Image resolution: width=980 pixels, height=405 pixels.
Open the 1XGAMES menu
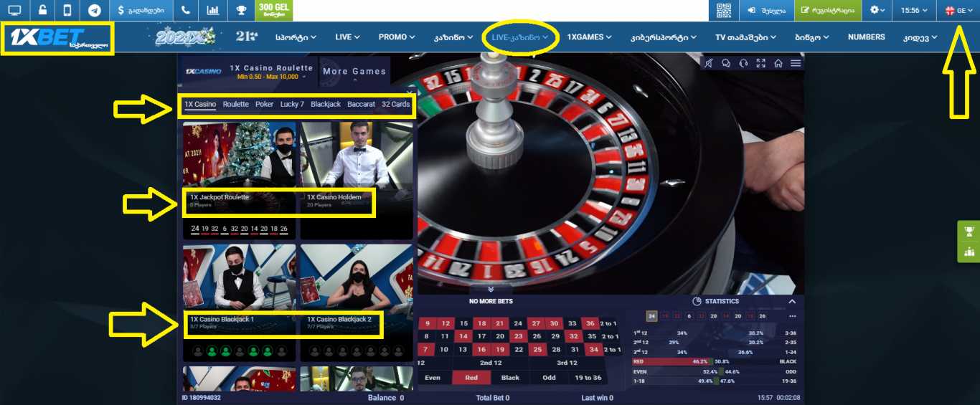coord(589,37)
